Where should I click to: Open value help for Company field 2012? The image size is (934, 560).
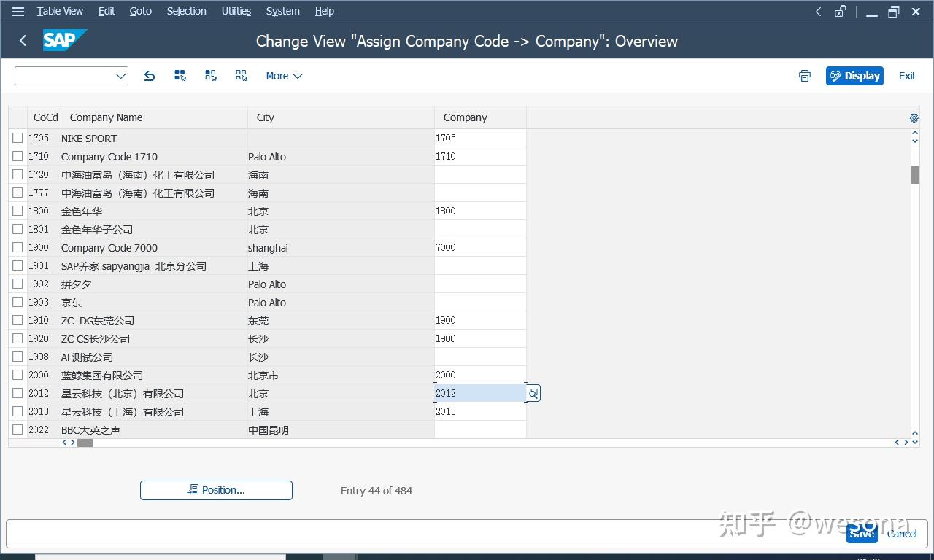pyautogui.click(x=533, y=393)
